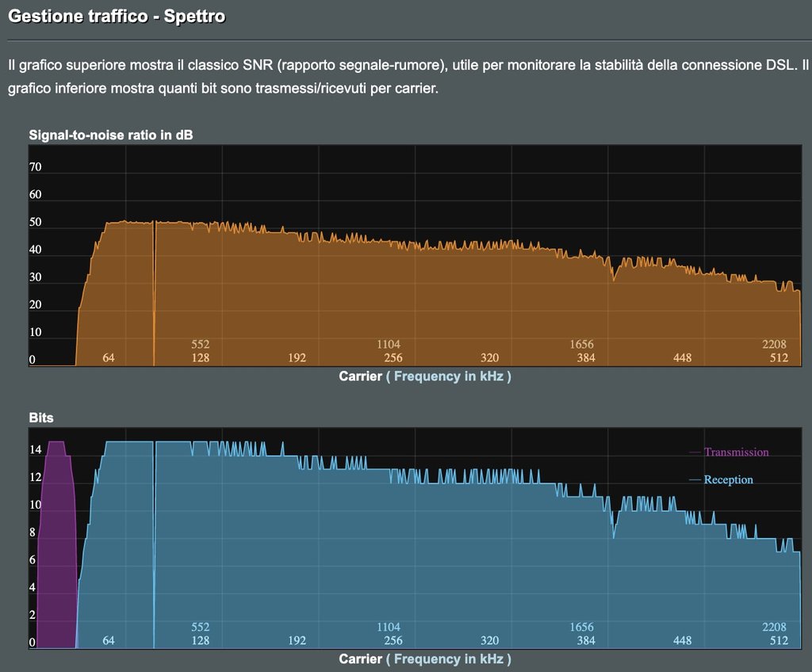Click the purple transmission area in Bits chart
The image size is (812, 672).
coord(56,555)
